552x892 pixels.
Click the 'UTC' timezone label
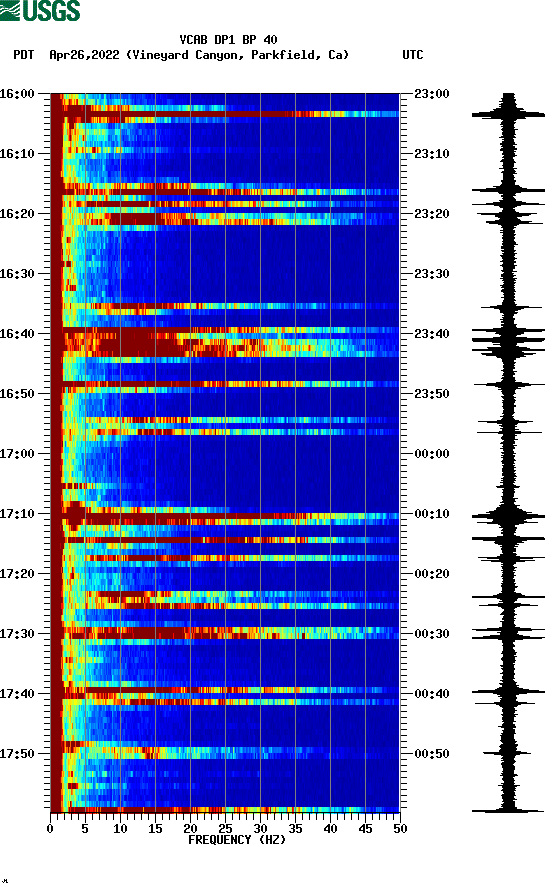[413, 55]
